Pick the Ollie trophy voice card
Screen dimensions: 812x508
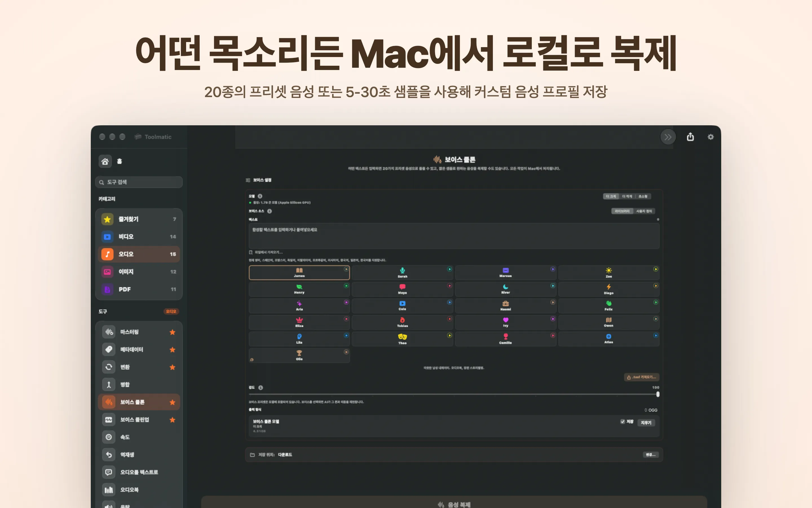pyautogui.click(x=299, y=355)
